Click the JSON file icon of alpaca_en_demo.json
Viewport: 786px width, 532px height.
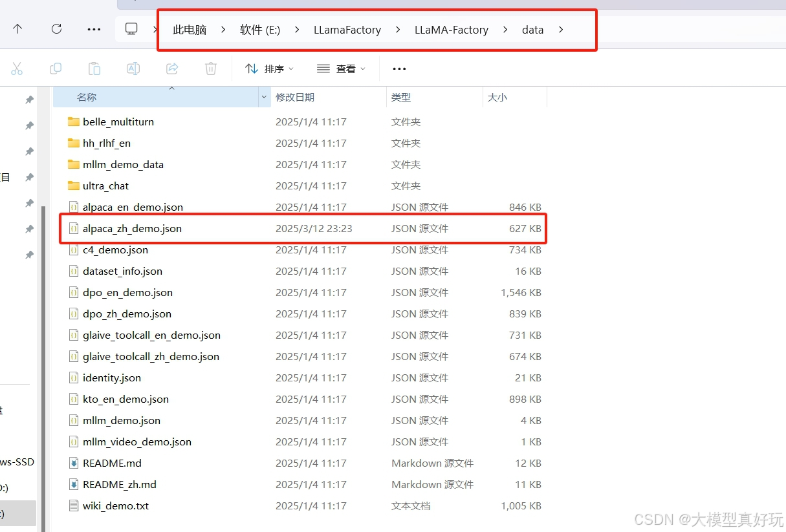click(74, 207)
